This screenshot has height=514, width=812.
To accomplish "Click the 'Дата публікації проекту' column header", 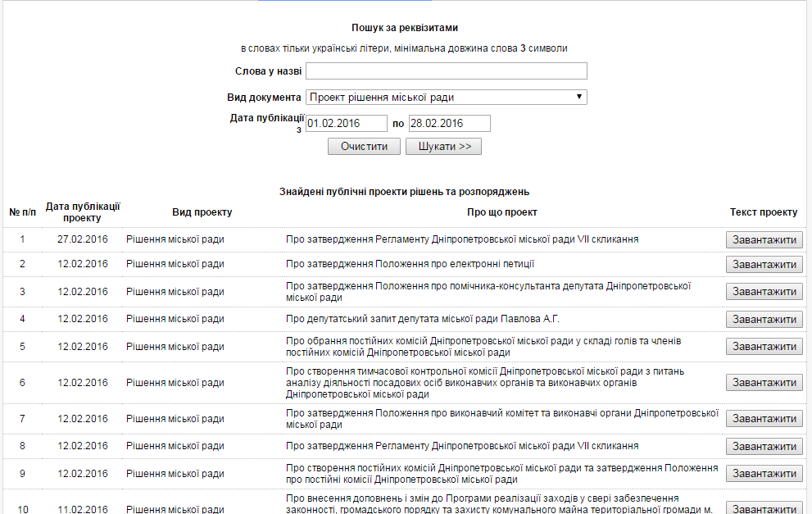I will [x=83, y=212].
